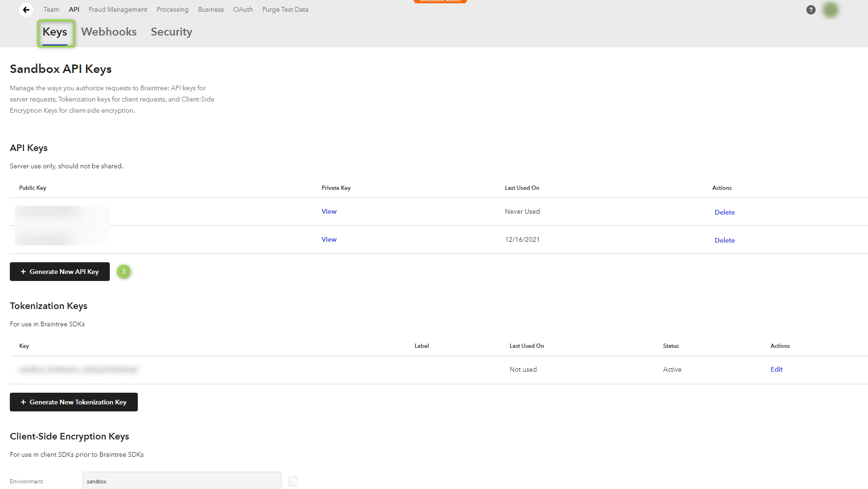This screenshot has width=868, height=489.
Task: Switch to the Keys tab
Action: 55,32
